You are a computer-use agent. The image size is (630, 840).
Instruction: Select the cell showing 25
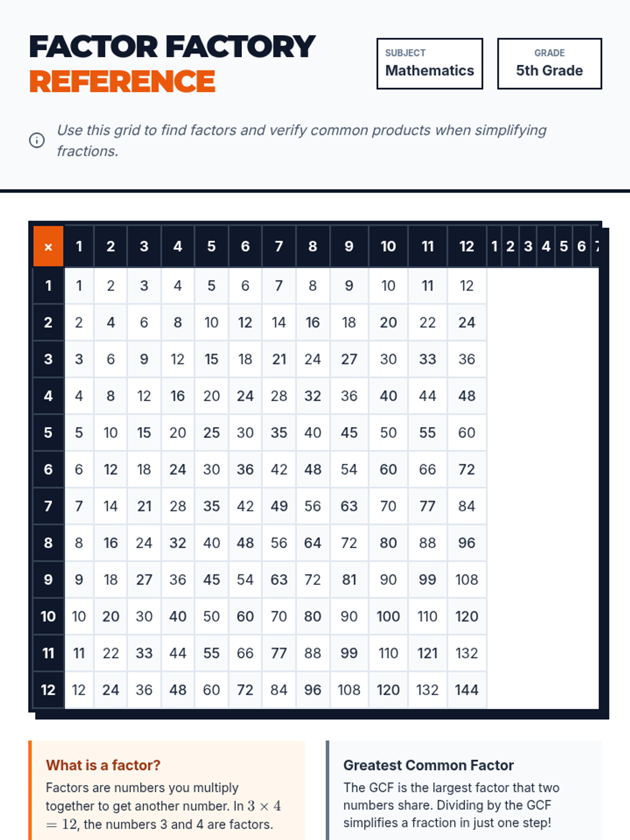click(212, 433)
